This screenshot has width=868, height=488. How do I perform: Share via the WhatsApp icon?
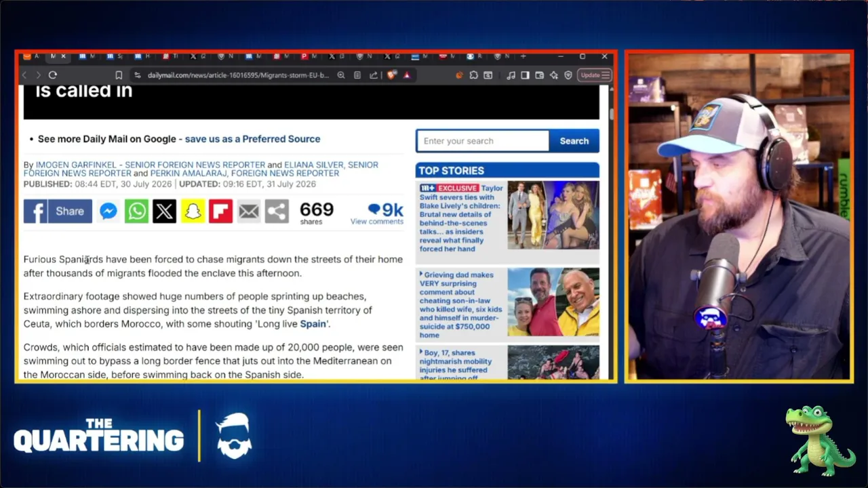(x=136, y=211)
